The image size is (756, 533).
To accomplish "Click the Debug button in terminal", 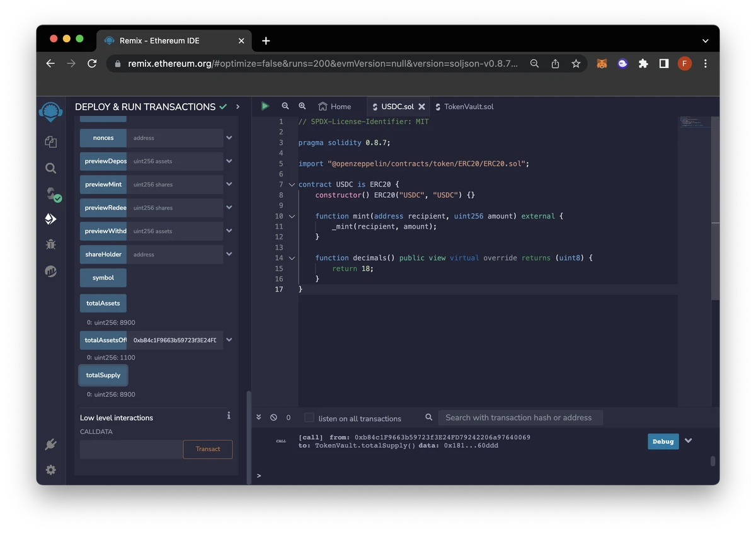I will pos(663,442).
